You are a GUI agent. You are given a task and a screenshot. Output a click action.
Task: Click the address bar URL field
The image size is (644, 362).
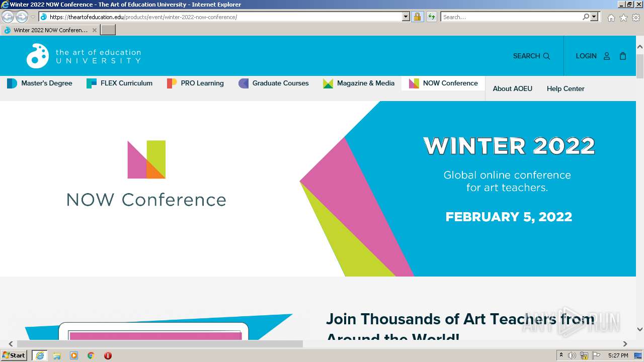[x=224, y=17]
